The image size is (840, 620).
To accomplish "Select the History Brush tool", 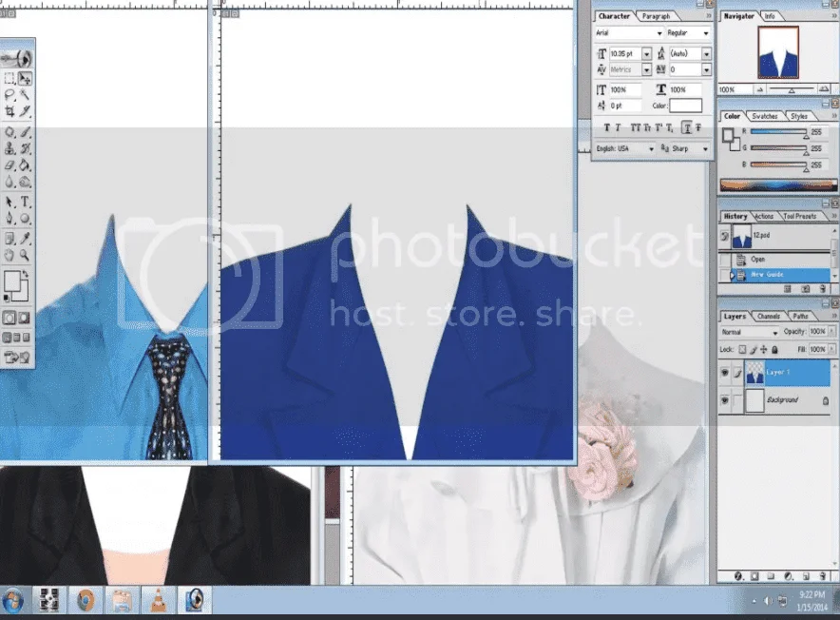I will pyautogui.click(x=25, y=148).
